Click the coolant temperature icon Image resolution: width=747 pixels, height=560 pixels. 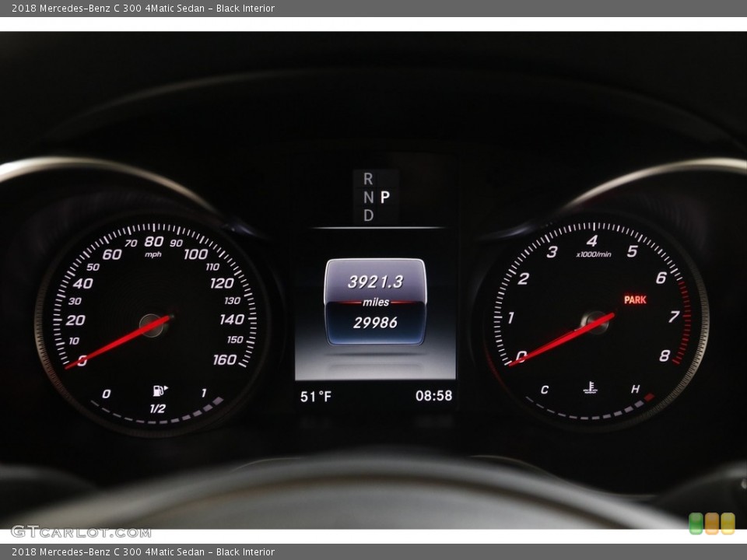pos(591,388)
